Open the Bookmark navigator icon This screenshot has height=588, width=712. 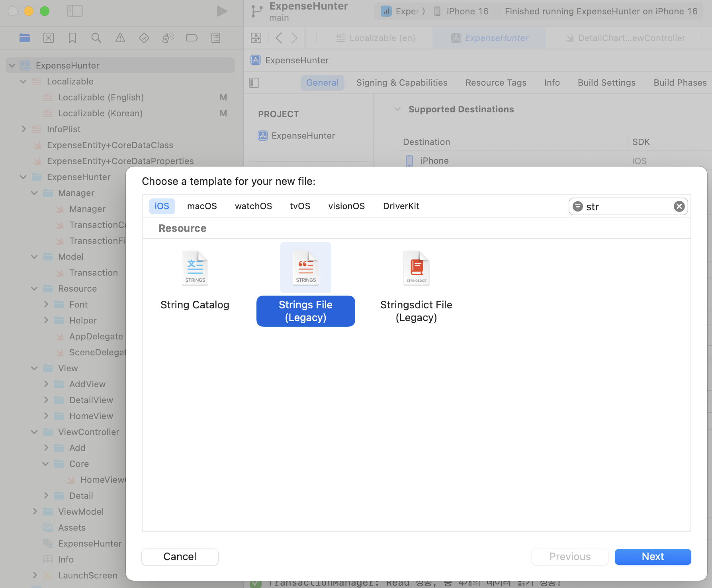pos(72,38)
